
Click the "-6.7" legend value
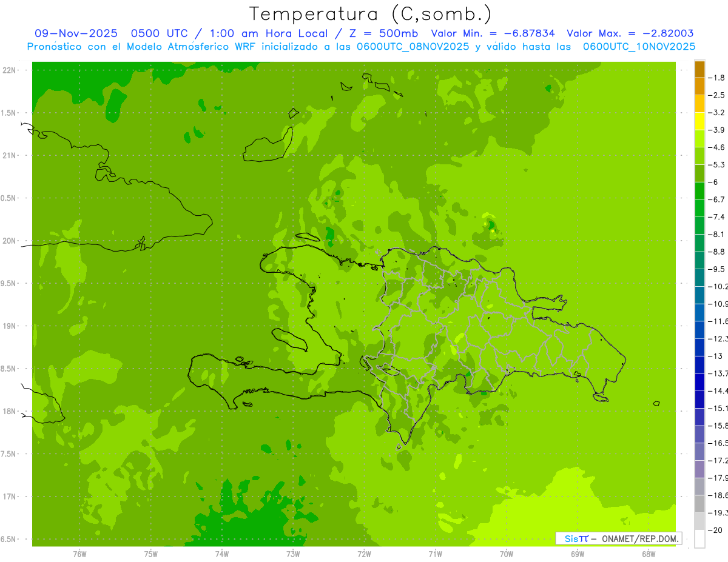pos(716,199)
